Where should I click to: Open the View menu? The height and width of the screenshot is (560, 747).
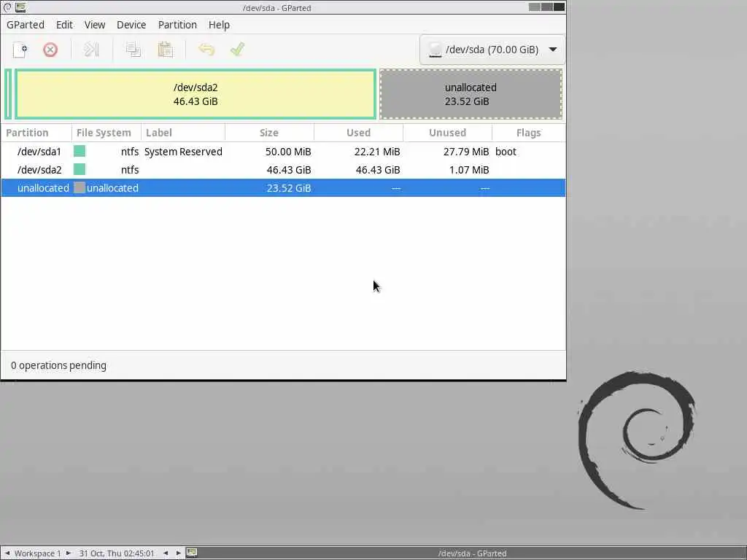click(95, 25)
